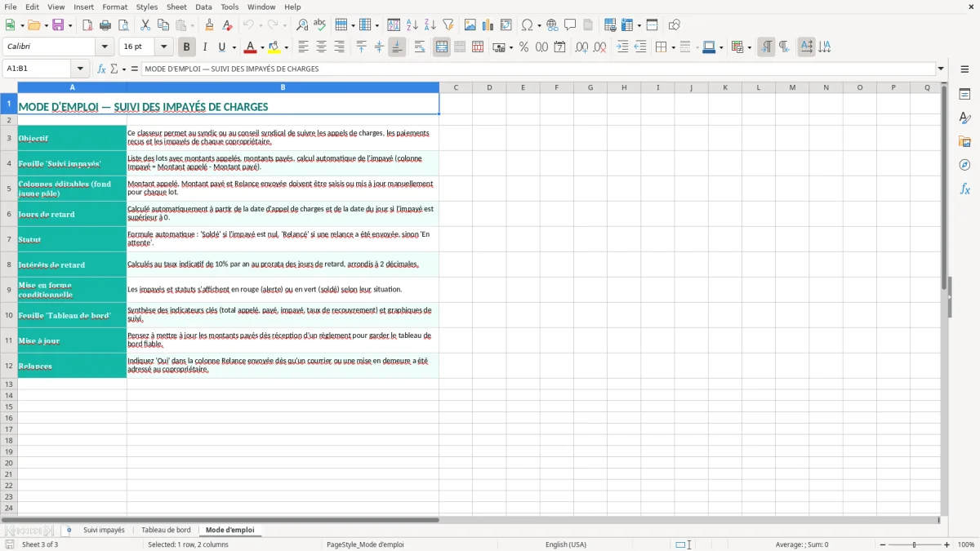980x551 pixels.
Task: Open Sidebar Properties panel
Action: tap(964, 95)
